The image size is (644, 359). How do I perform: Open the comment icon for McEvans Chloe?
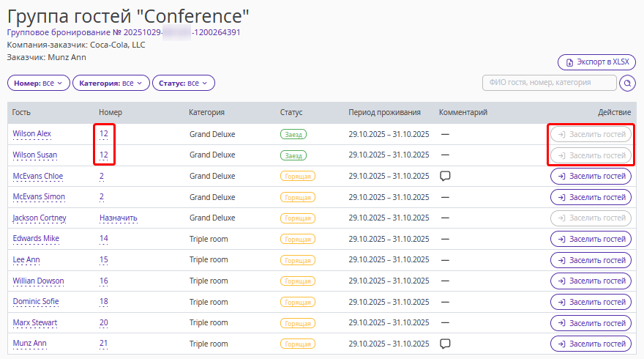point(444,176)
